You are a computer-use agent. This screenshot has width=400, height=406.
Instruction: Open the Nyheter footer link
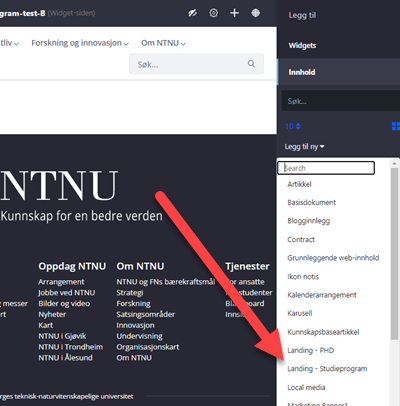click(x=52, y=314)
